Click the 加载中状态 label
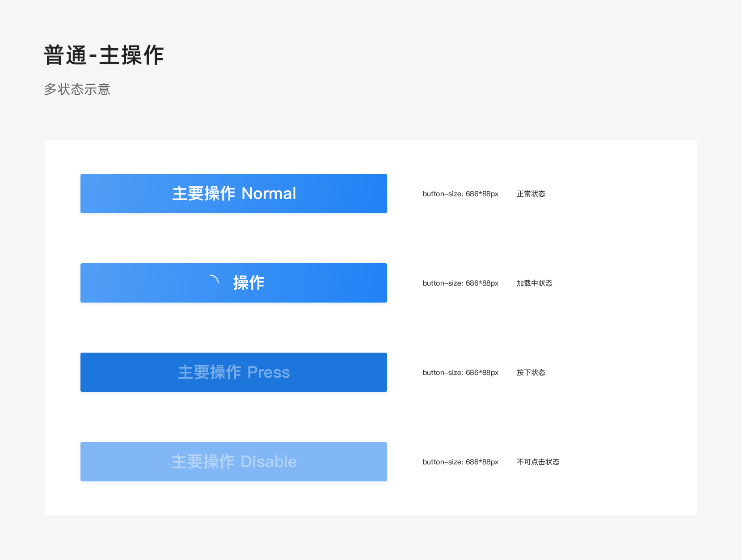The width and height of the screenshot is (742, 560). coord(535,283)
